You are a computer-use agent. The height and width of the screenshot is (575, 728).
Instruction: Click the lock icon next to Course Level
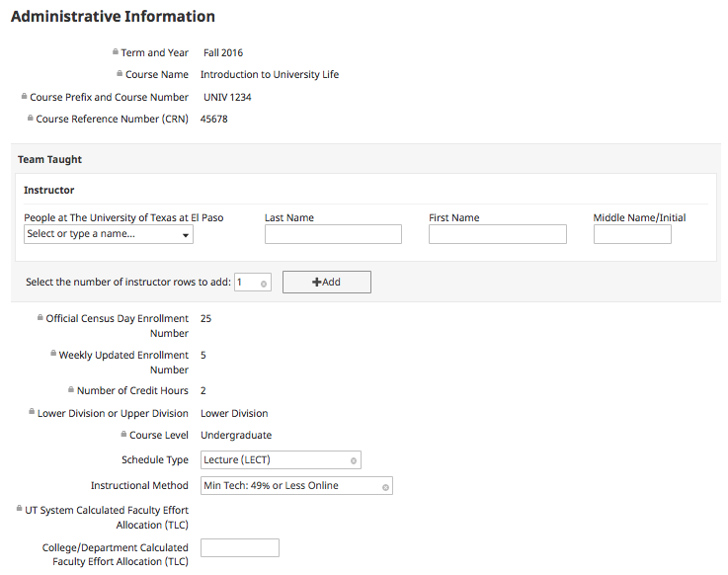coord(123,434)
